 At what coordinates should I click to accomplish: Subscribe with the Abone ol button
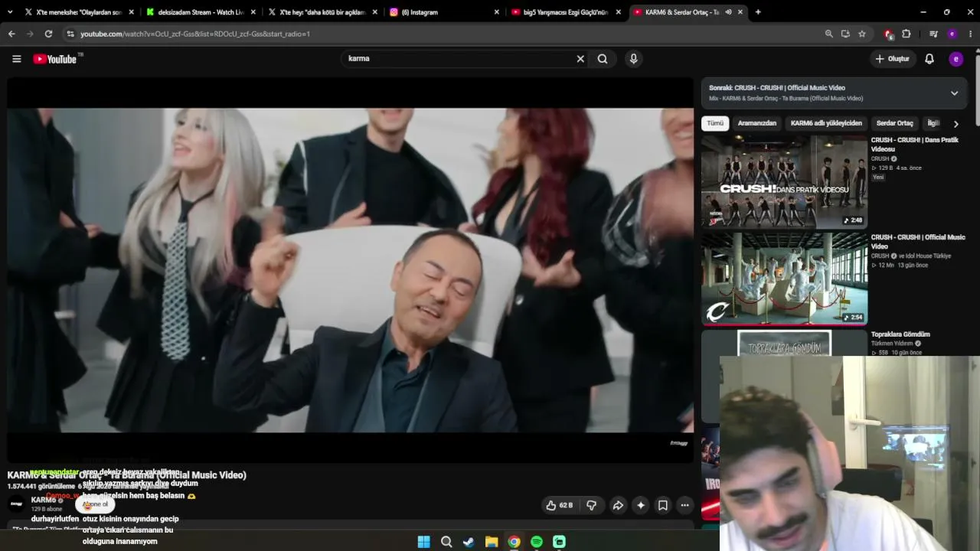tap(96, 504)
